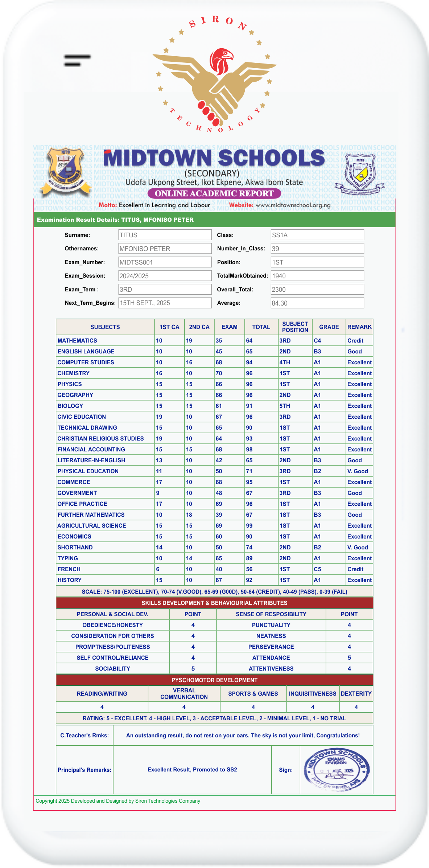This screenshot has width=429, height=868.
Task: Select the Othernames input field
Action: pos(165,249)
